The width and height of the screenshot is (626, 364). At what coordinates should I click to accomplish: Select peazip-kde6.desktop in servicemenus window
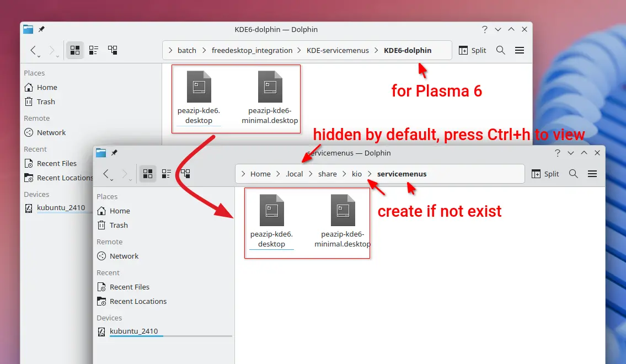click(x=271, y=221)
